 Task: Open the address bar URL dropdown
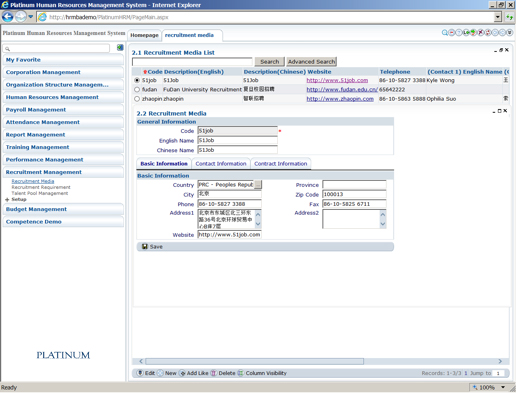[x=498, y=17]
